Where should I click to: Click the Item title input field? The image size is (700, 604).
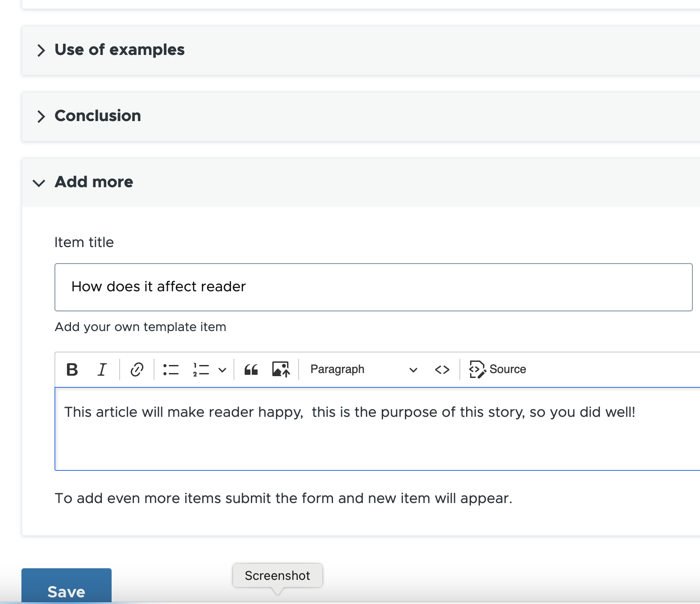pyautogui.click(x=373, y=287)
